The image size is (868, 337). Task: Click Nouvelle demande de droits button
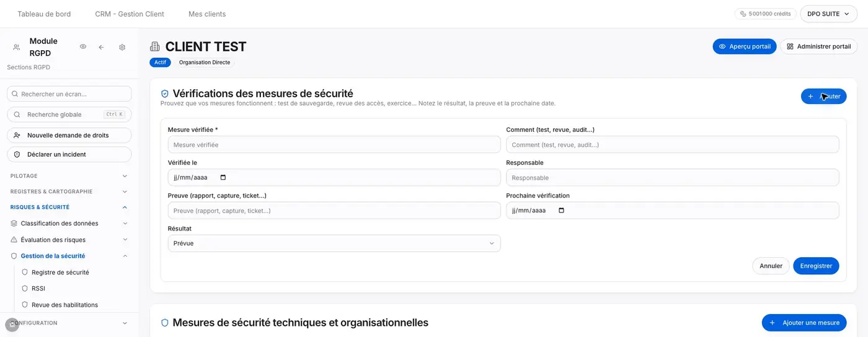[69, 135]
